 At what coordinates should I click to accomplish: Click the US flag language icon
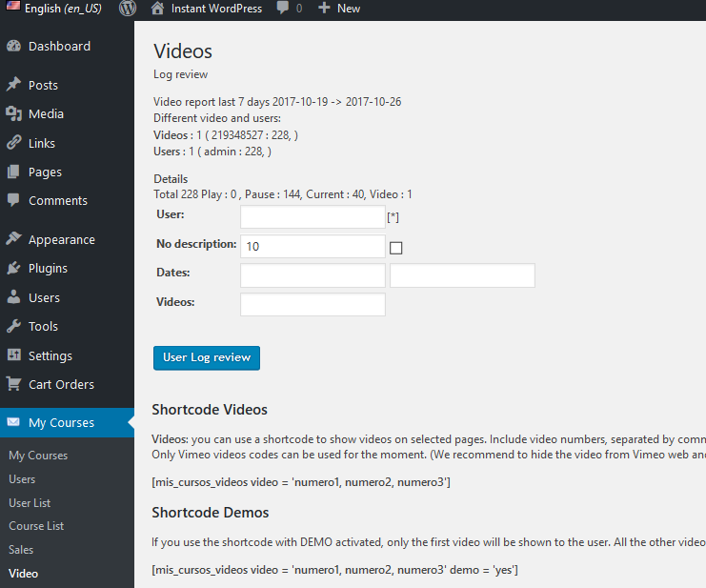click(12, 6)
